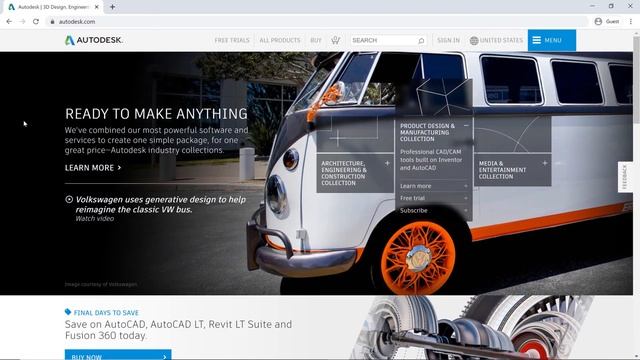Click the Ready to Make Anything heading
This screenshot has height=360, width=640.
pos(156,113)
